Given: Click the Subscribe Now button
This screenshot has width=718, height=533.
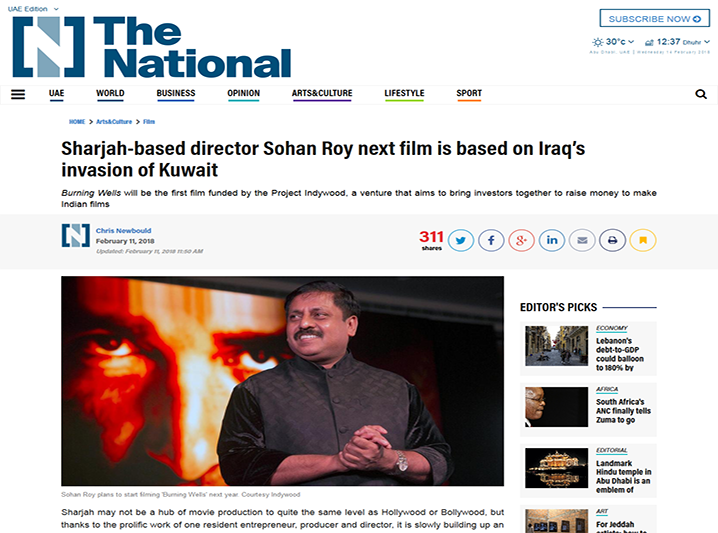Looking at the screenshot, I should (655, 19).
